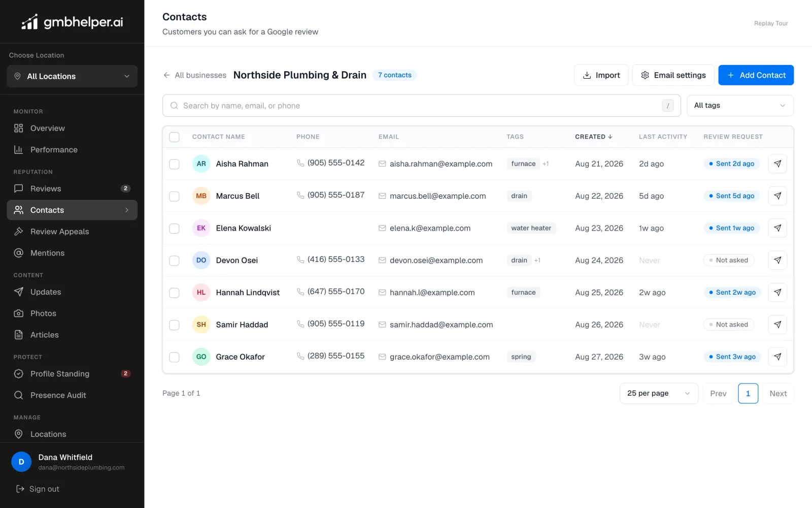Image resolution: width=812 pixels, height=508 pixels.
Task: Send review request to Samir Haddad
Action: pyautogui.click(x=777, y=325)
